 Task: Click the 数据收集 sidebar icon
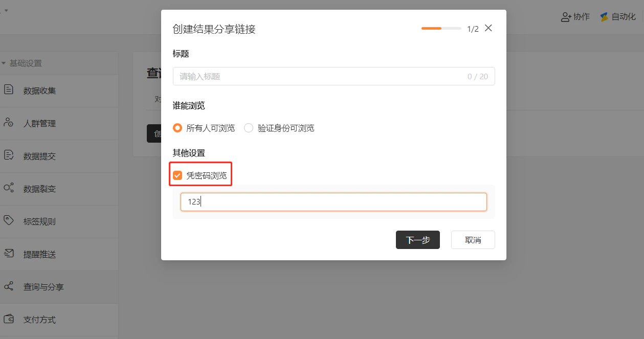point(9,90)
